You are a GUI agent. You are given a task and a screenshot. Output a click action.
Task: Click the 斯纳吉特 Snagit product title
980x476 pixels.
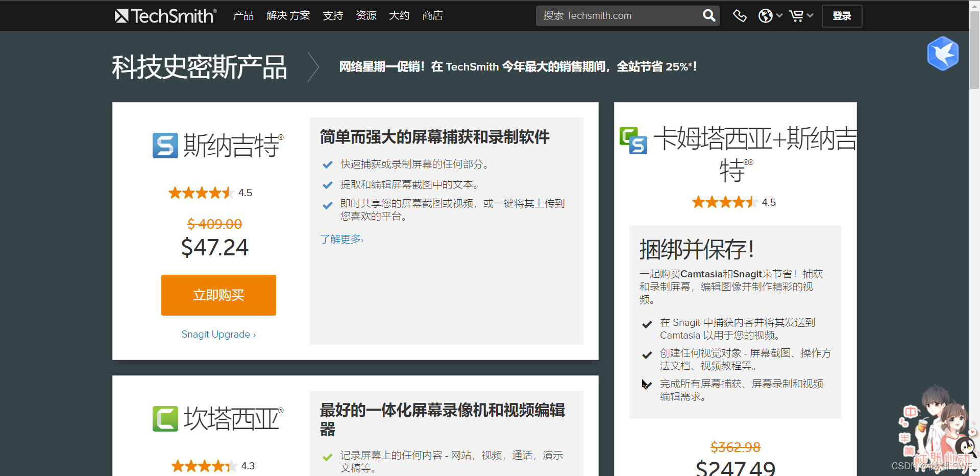232,146
